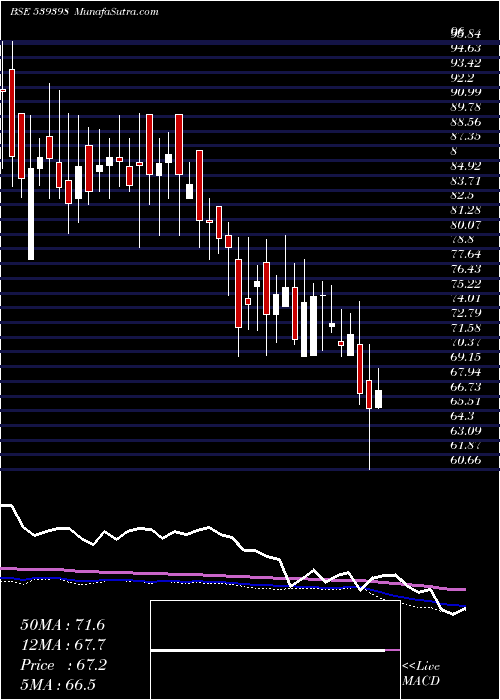Image resolution: width=500 pixels, height=700 pixels.
Task: Select the 72.79 price axis label
Action: point(466,313)
